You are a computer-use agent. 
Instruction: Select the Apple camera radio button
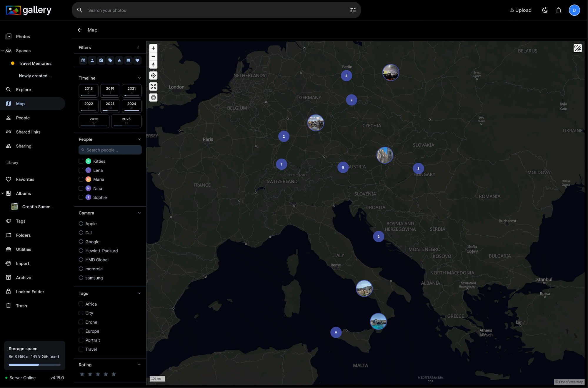coord(81,224)
